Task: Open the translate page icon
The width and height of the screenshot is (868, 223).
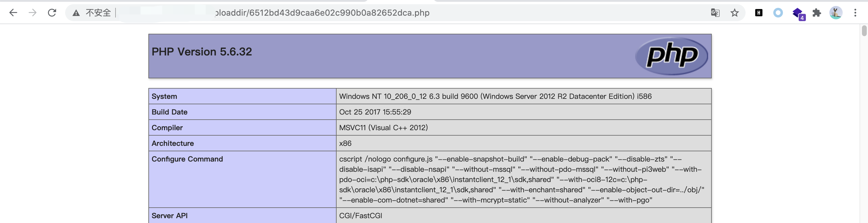Action: [715, 13]
